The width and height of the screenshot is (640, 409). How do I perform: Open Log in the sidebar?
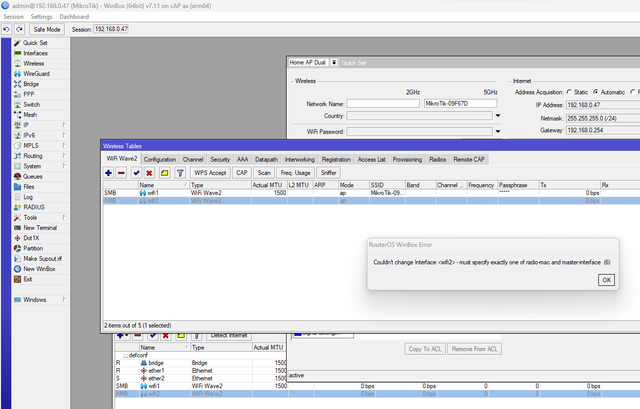(28, 197)
